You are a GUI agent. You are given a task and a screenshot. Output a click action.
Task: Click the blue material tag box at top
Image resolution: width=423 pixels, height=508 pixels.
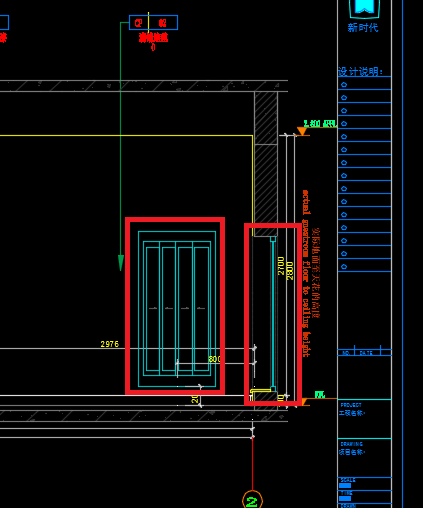tap(153, 23)
